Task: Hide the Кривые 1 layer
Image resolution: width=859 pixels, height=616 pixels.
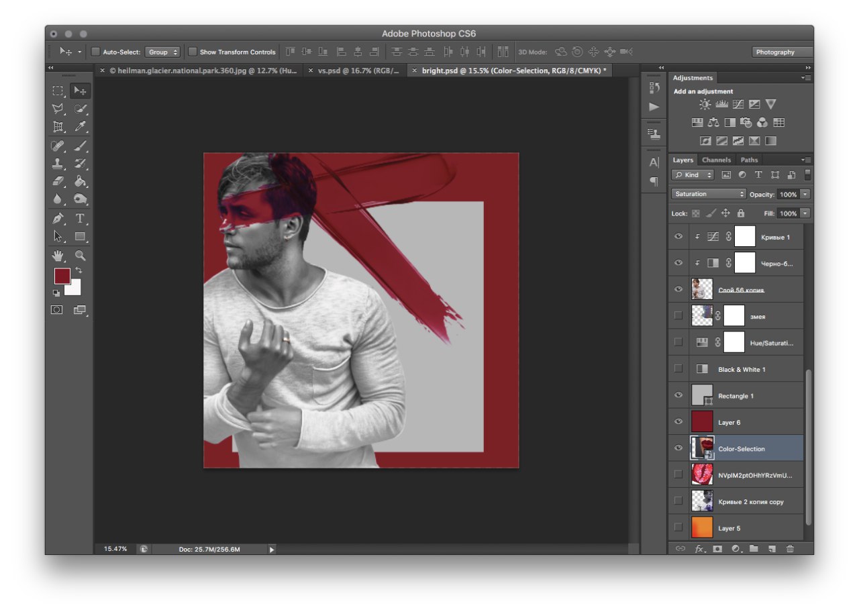Action: [678, 236]
